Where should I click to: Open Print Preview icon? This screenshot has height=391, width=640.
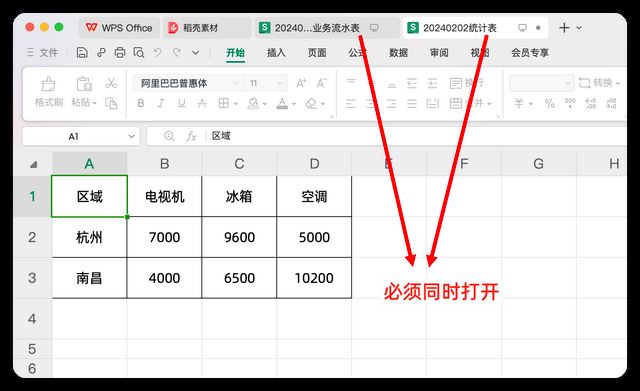tap(139, 53)
